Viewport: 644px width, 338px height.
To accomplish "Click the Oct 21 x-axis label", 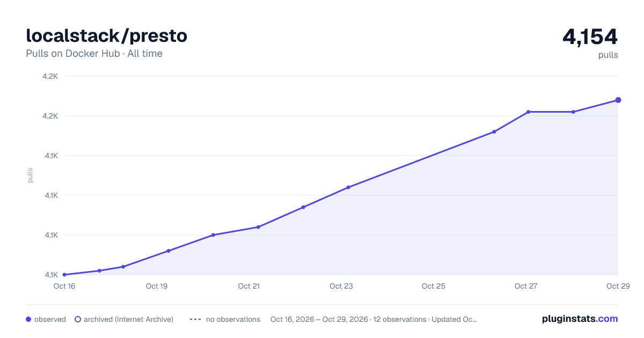I will tap(249, 286).
